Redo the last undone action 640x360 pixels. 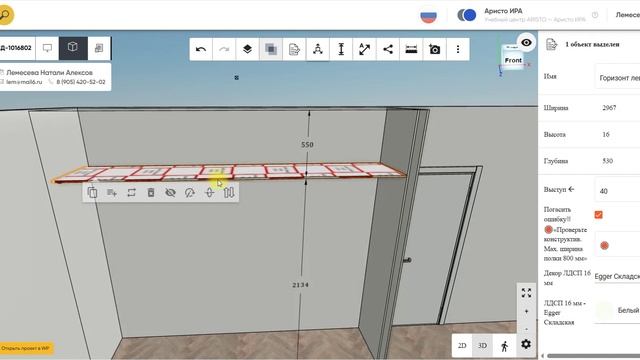point(224,49)
